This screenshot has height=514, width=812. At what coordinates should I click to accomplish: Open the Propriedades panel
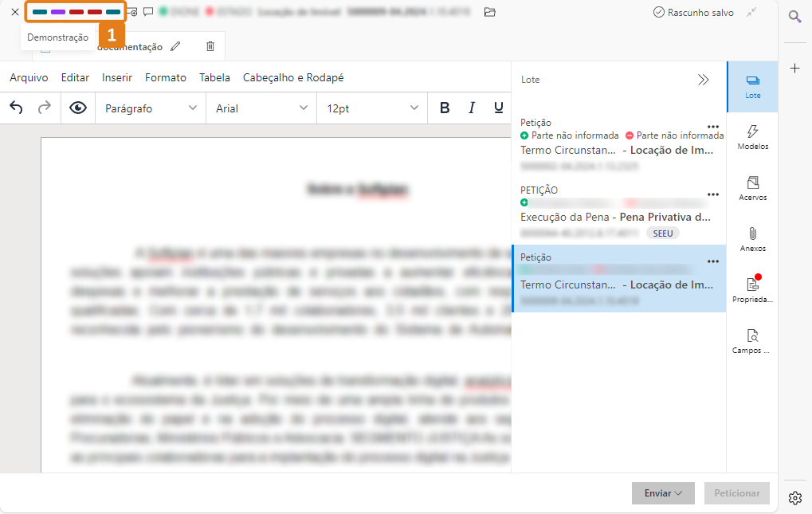[x=752, y=290]
